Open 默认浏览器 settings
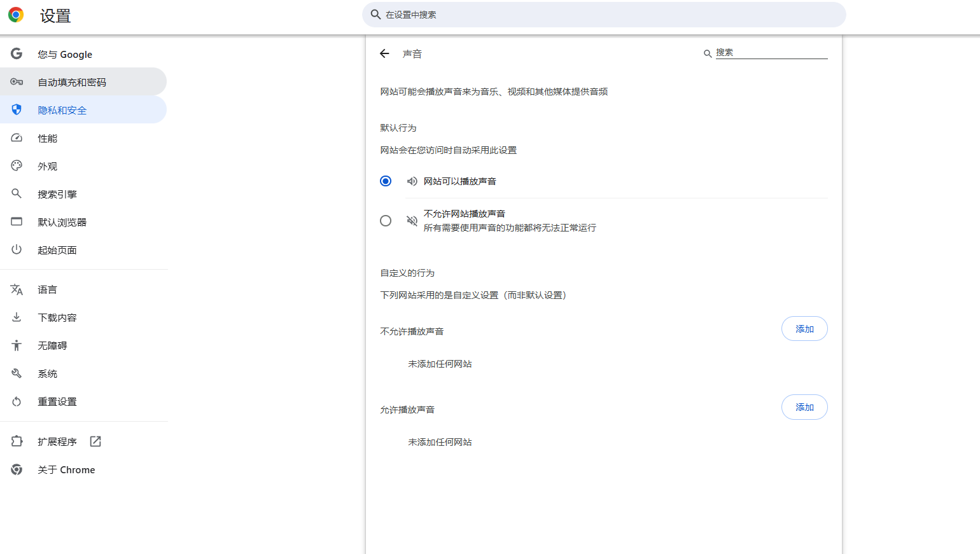This screenshot has width=980, height=554. tap(83, 222)
